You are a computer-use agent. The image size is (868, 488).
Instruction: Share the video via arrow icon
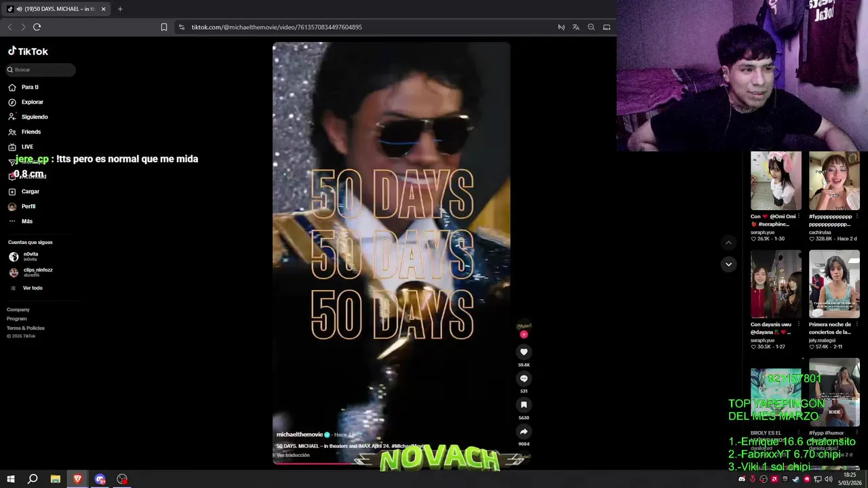tap(524, 431)
